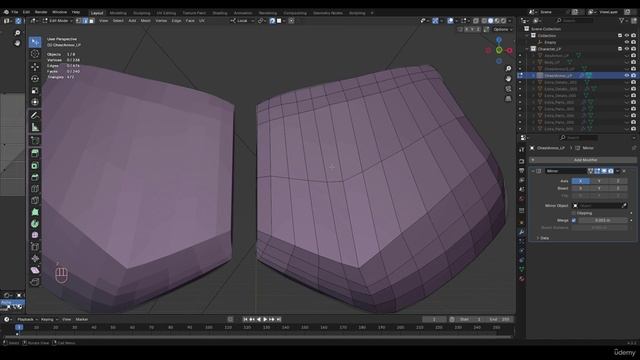The width and height of the screenshot is (640, 360).
Task: Collapse the Mirror modifier panel
Action: pos(533,171)
